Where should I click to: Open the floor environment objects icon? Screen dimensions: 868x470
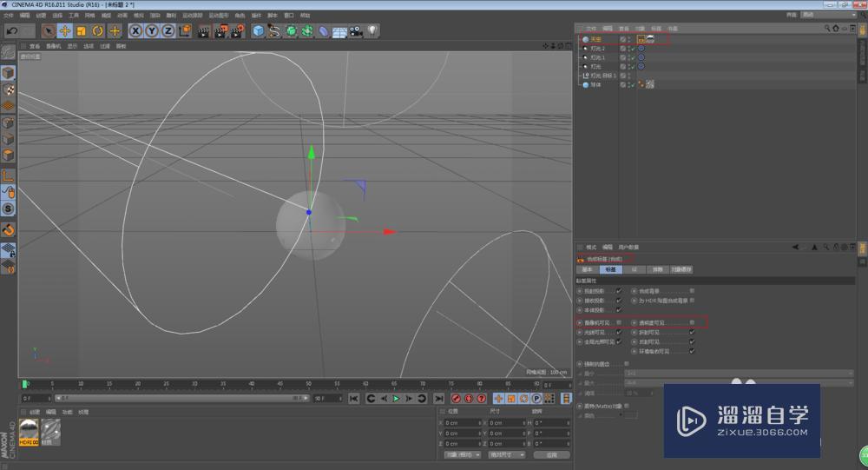coord(340,31)
